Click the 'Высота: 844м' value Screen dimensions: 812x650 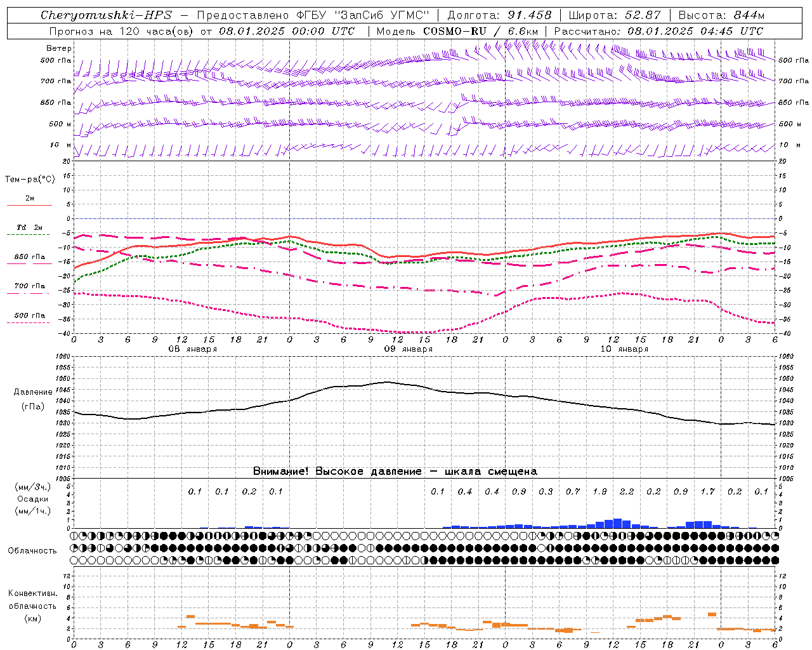pyautogui.click(x=721, y=15)
